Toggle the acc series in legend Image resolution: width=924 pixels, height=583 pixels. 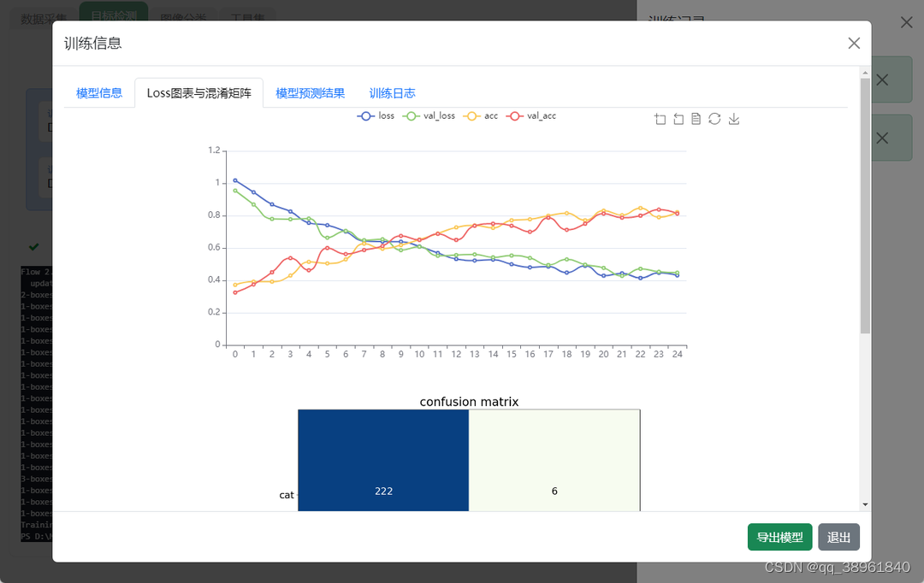tap(480, 116)
